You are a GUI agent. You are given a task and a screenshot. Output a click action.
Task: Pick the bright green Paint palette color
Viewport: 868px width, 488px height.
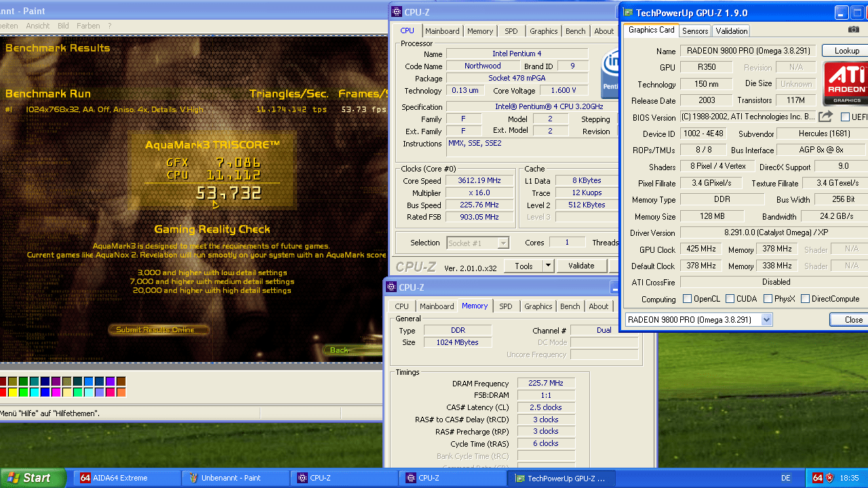point(24,392)
